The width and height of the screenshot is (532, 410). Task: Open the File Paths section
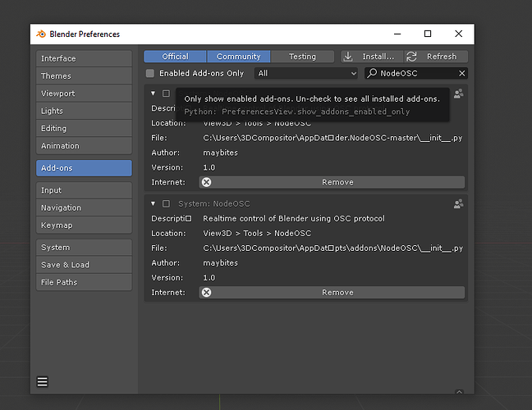pos(84,282)
